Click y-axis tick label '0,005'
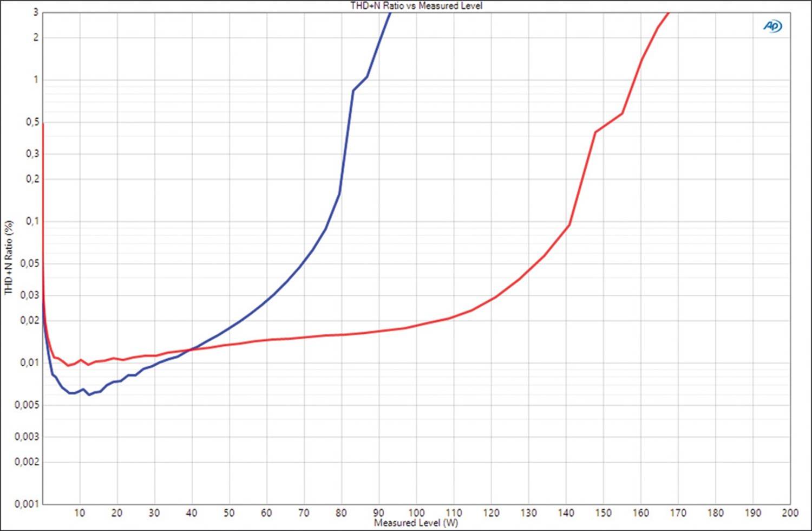Image resolution: width=812 pixels, height=531 pixels. click(x=27, y=405)
